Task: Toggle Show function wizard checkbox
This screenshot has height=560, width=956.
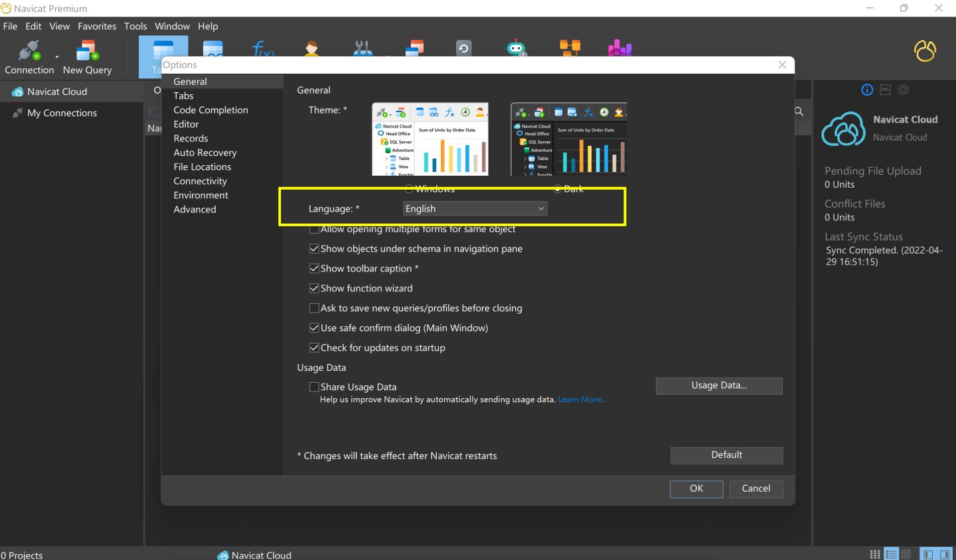Action: pos(314,289)
